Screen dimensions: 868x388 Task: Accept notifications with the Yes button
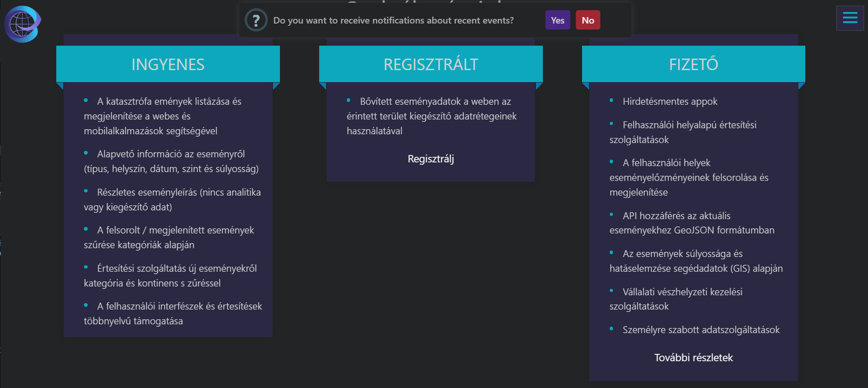pos(558,20)
